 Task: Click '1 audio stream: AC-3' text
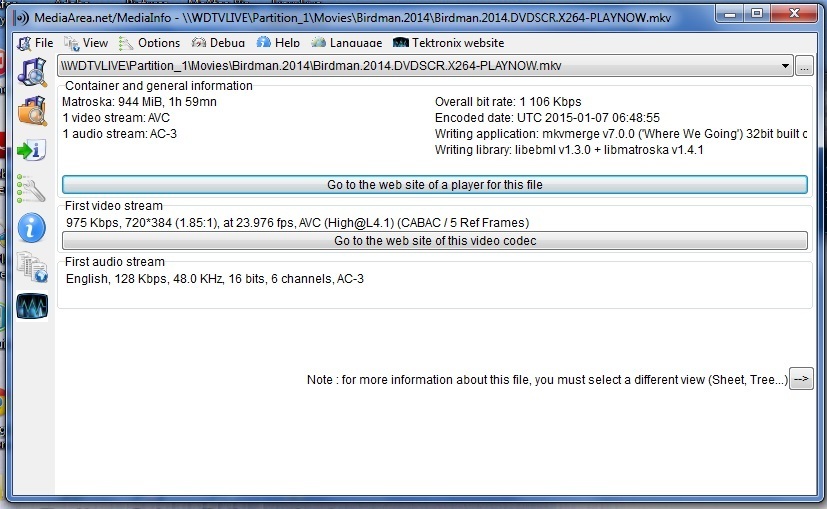tap(120, 134)
